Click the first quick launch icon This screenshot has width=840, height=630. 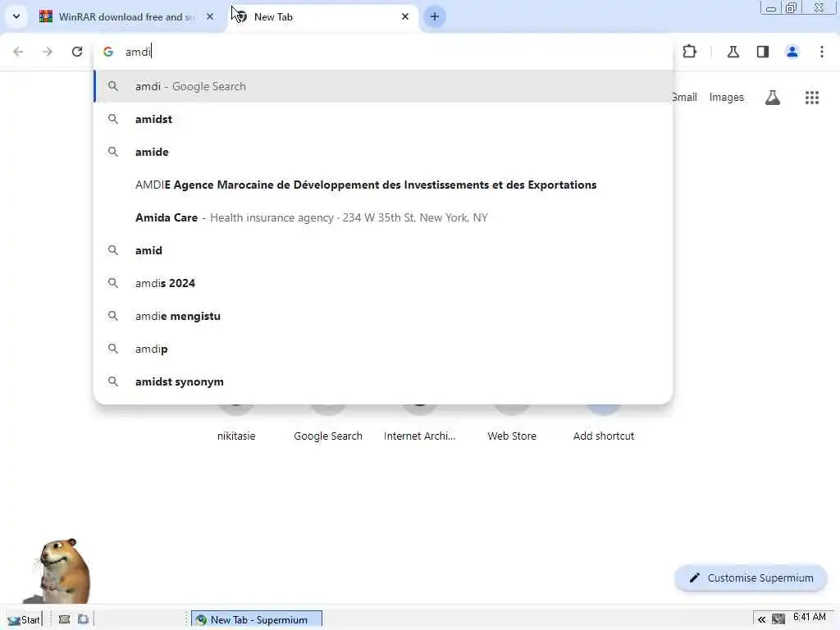pos(64,619)
